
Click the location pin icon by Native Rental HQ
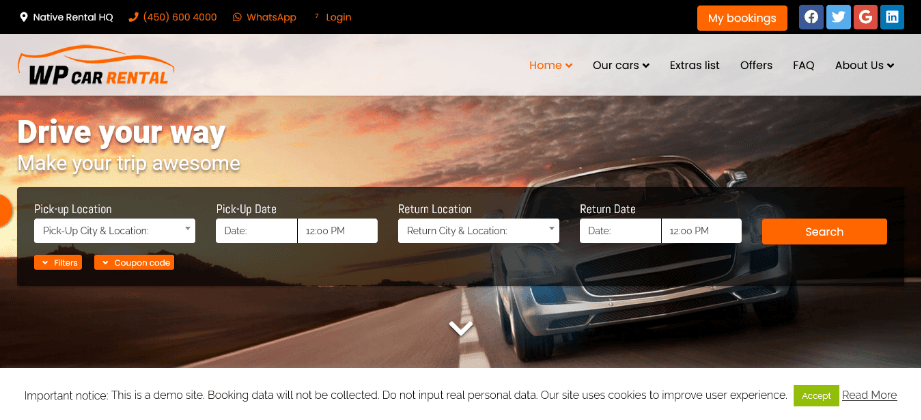point(23,17)
